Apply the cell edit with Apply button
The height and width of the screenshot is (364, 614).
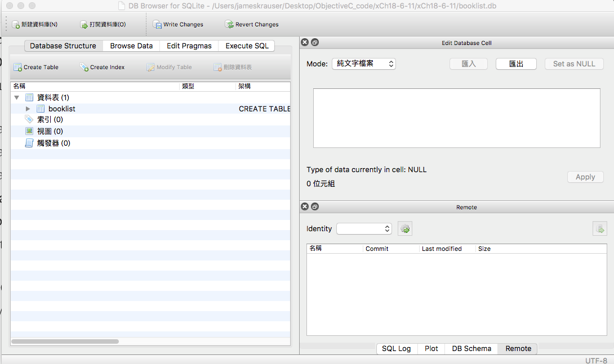(x=585, y=177)
